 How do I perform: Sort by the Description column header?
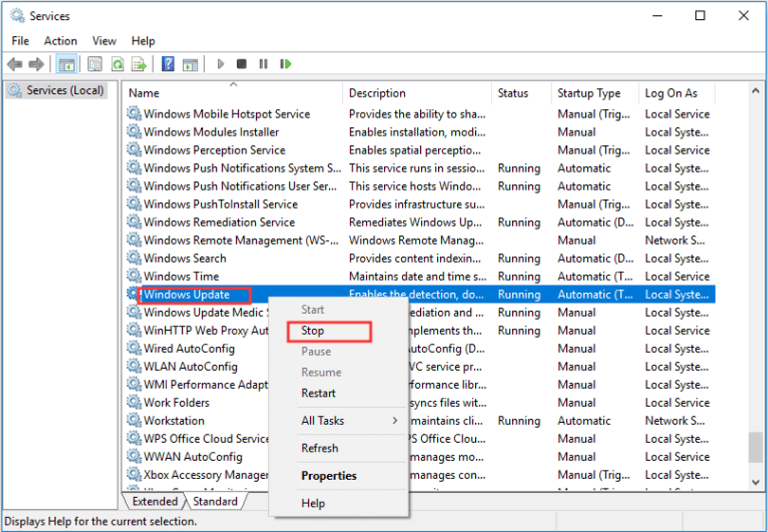click(417, 93)
